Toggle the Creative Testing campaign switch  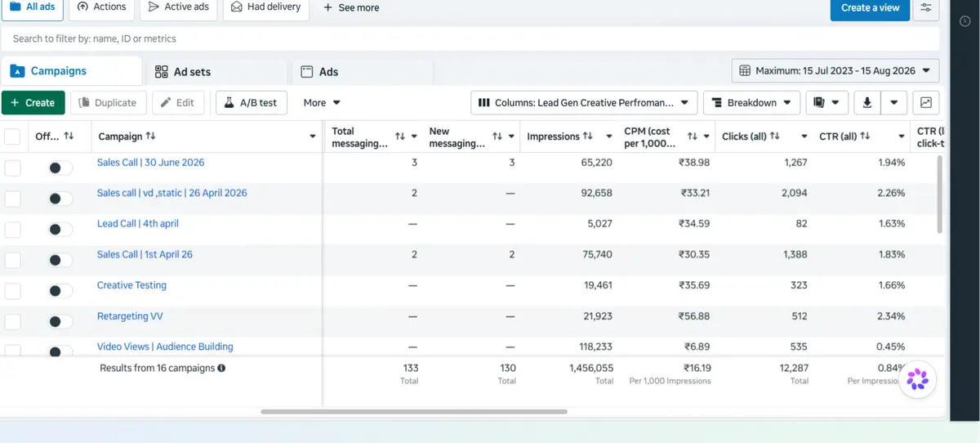(60, 291)
